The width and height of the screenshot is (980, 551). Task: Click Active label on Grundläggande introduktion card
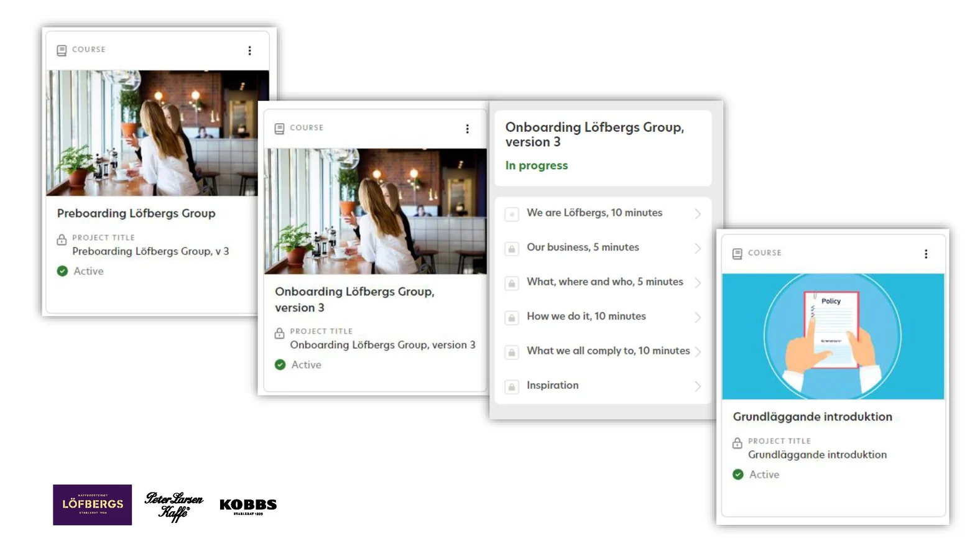(x=764, y=475)
